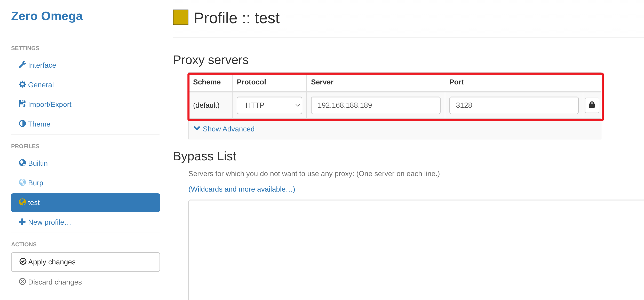Viewport: 644px width, 300px height.
Task: Open the Burp profile
Action: 36,183
